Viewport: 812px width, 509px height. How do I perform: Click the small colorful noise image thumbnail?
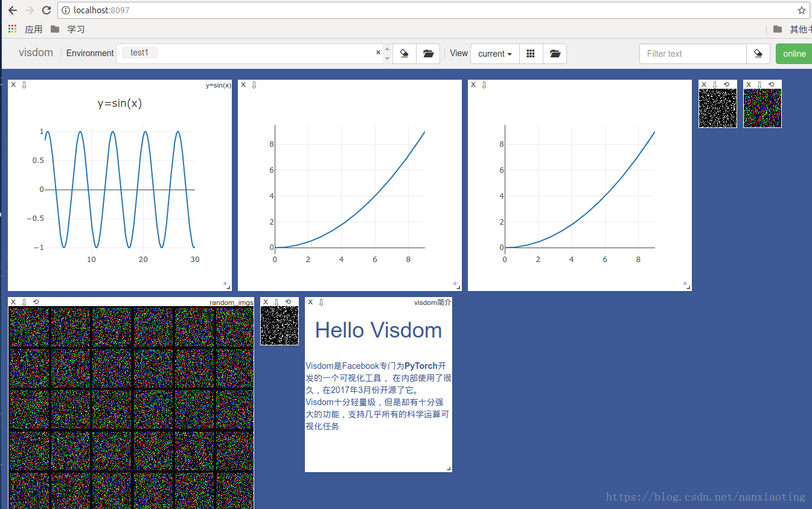pyautogui.click(x=762, y=108)
